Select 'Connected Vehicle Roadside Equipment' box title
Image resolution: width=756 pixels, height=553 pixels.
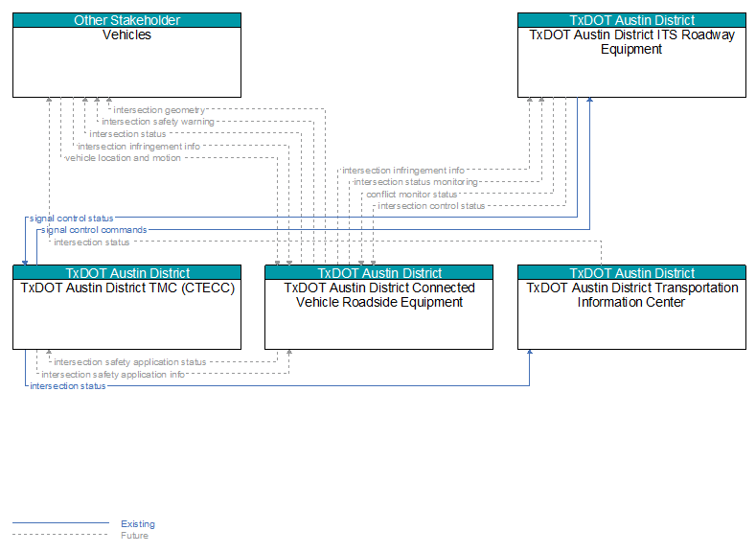coord(379,295)
